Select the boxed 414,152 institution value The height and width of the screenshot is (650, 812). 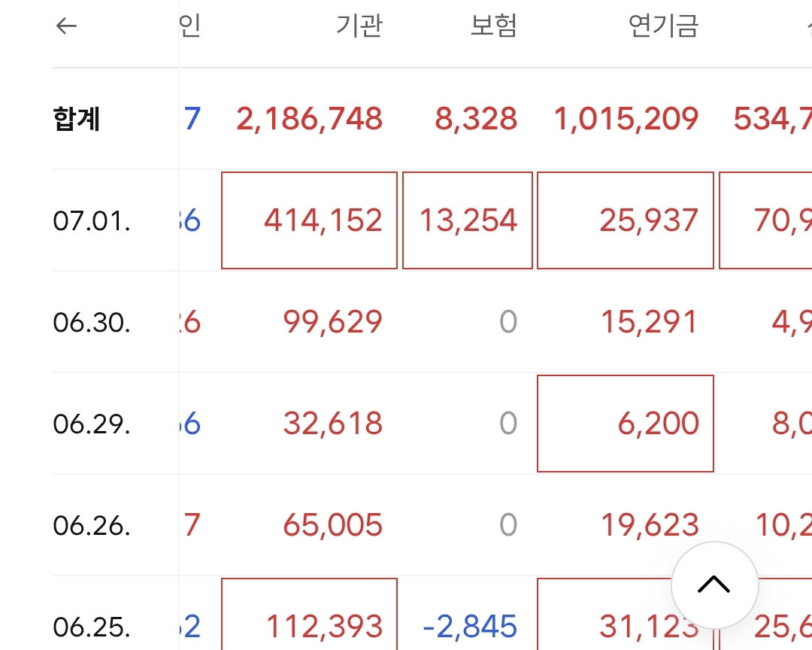click(309, 220)
